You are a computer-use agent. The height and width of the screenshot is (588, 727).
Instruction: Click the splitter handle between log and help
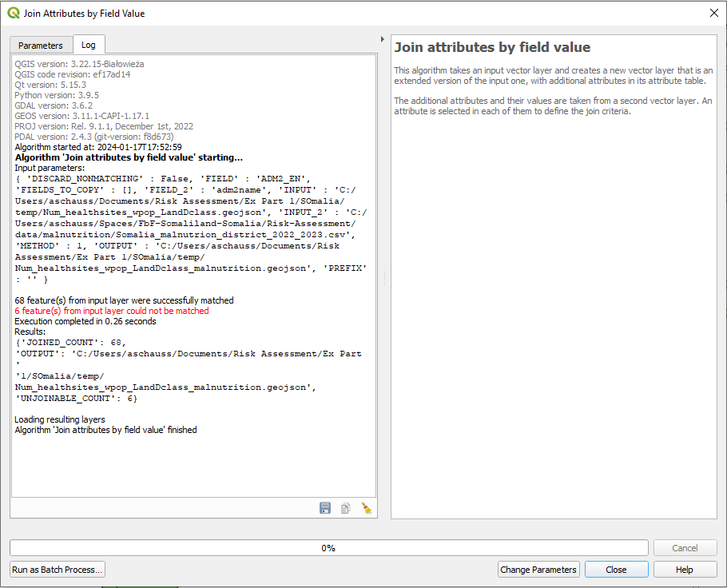pos(384,277)
